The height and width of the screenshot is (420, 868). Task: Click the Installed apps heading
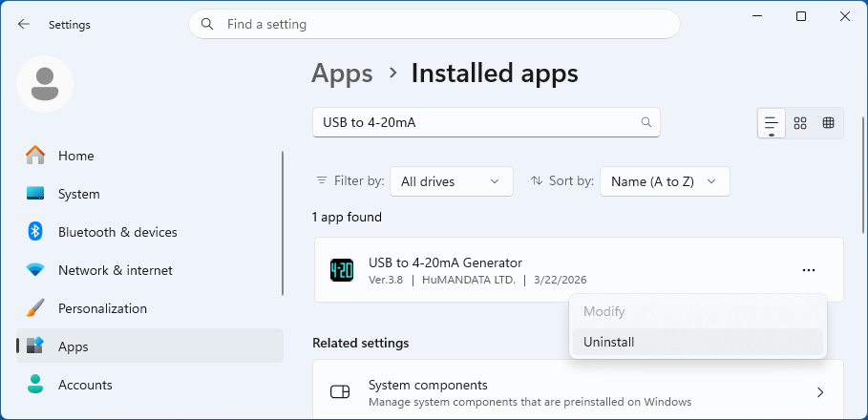point(495,73)
